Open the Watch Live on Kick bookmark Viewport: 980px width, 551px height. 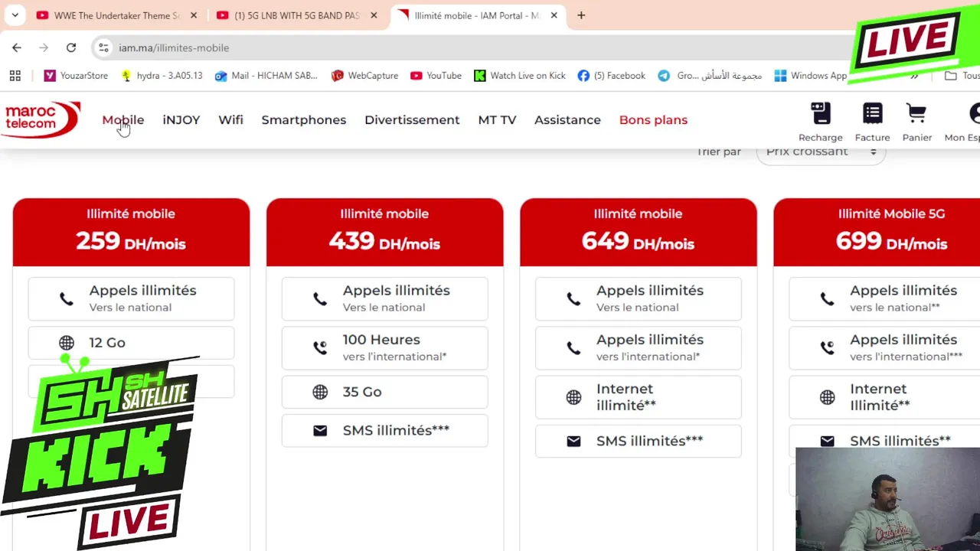pos(520,76)
